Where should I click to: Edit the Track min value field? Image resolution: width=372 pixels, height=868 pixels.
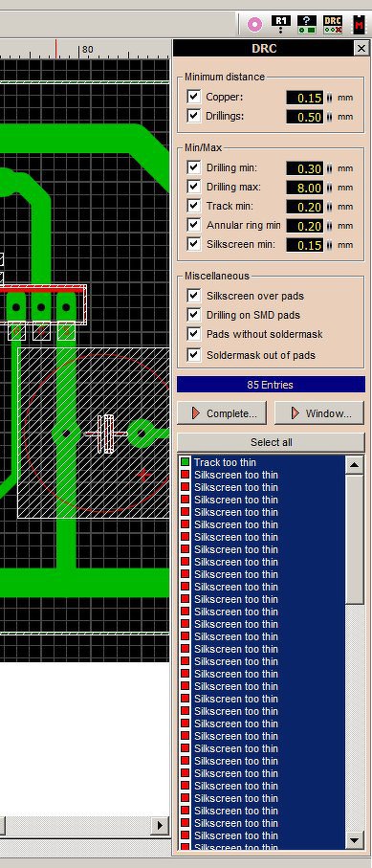tap(304, 207)
